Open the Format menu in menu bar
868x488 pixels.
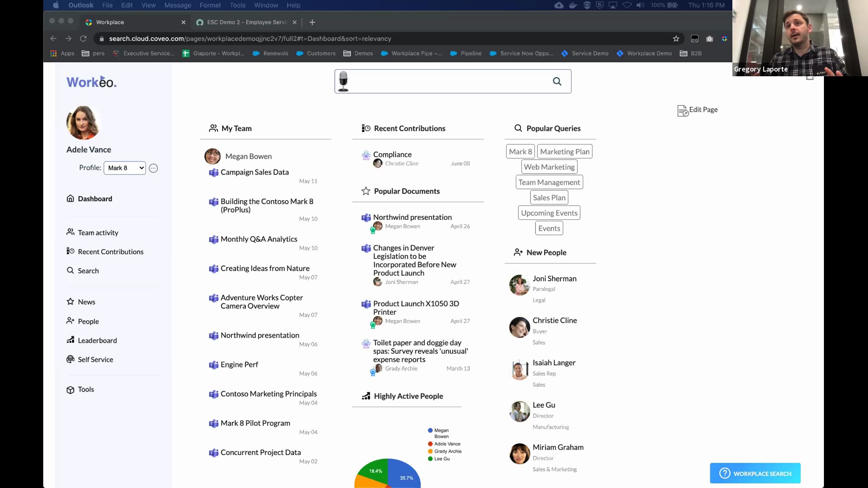210,5
